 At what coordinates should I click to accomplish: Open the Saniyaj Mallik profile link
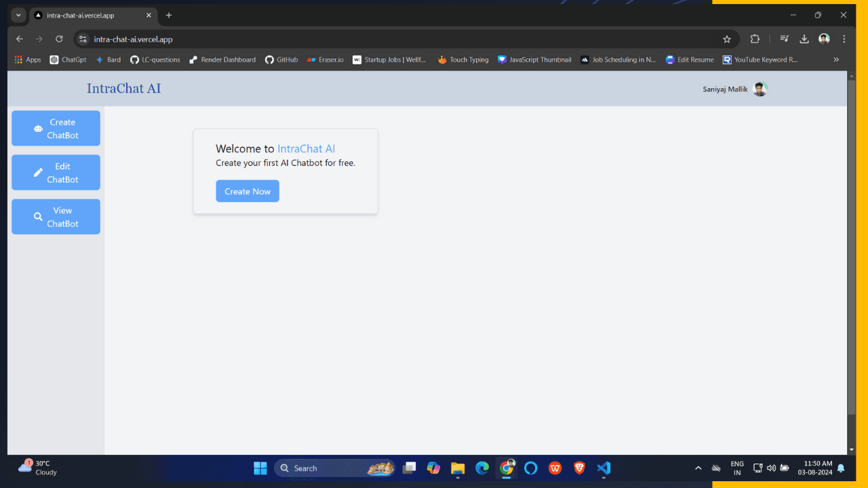(x=736, y=89)
